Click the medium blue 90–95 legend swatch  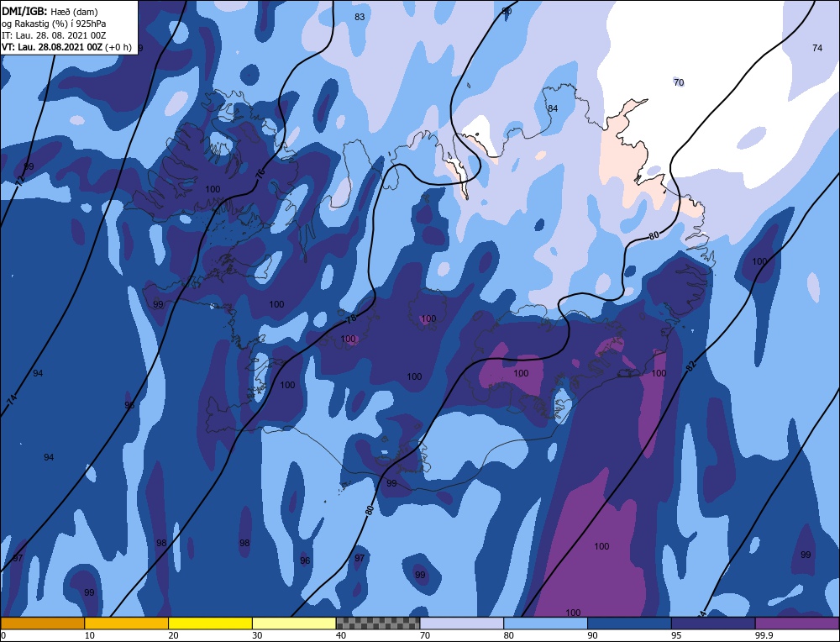pyautogui.click(x=629, y=623)
